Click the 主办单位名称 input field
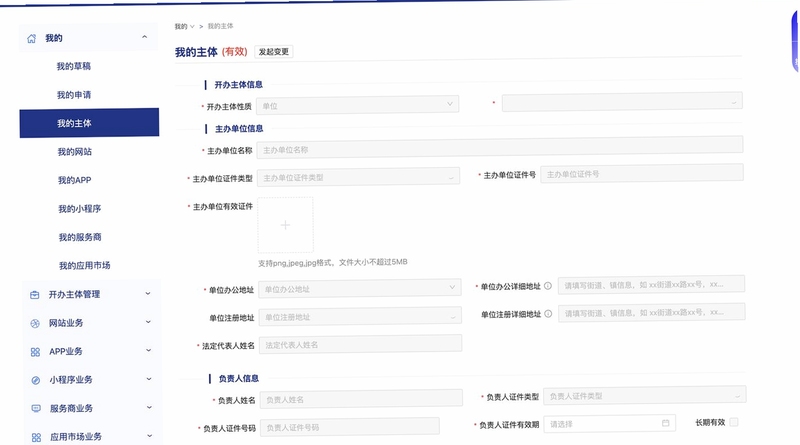 click(x=500, y=147)
